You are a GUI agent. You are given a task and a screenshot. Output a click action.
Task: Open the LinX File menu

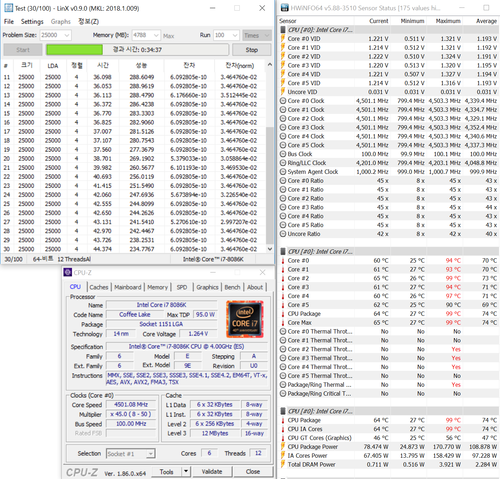pos(9,22)
